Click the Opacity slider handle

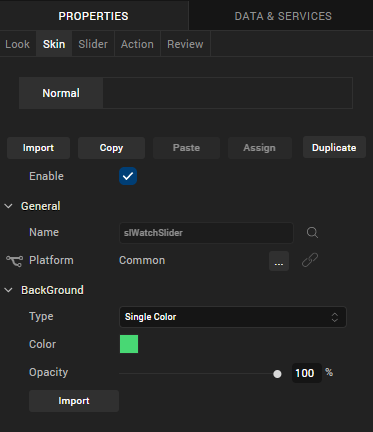277,374
